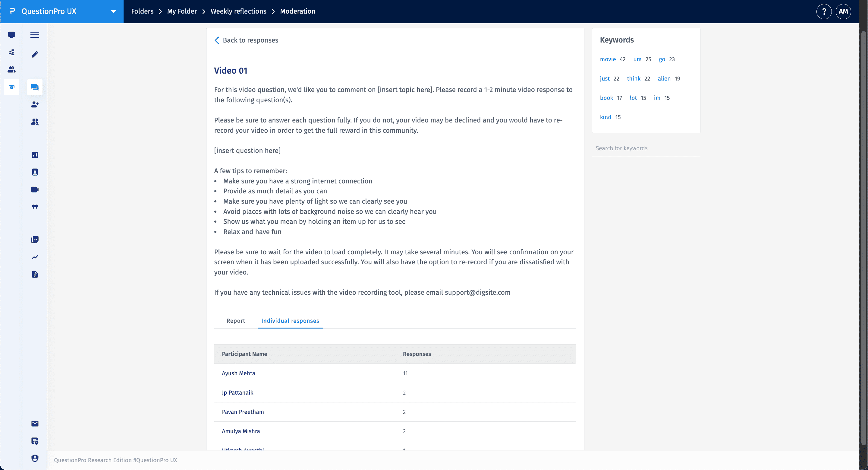Select the add participant icon
The width and height of the screenshot is (868, 470).
coord(34,104)
